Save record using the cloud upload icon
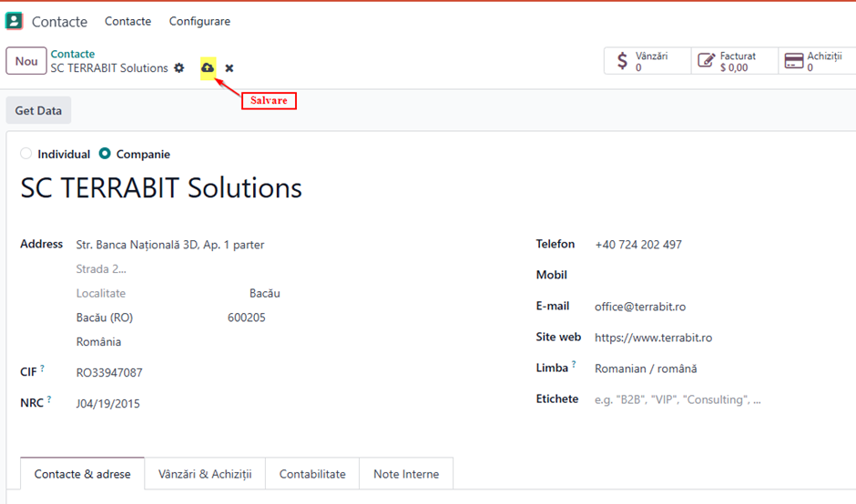This screenshot has height=504, width=856. tap(208, 68)
